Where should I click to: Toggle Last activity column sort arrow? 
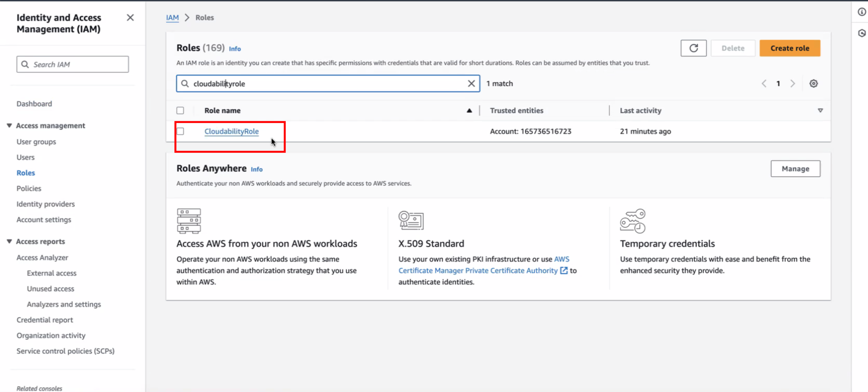(x=820, y=110)
